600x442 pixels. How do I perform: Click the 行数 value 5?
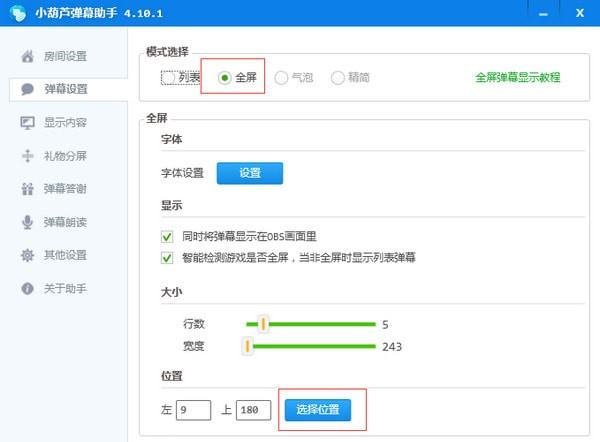pos(385,325)
